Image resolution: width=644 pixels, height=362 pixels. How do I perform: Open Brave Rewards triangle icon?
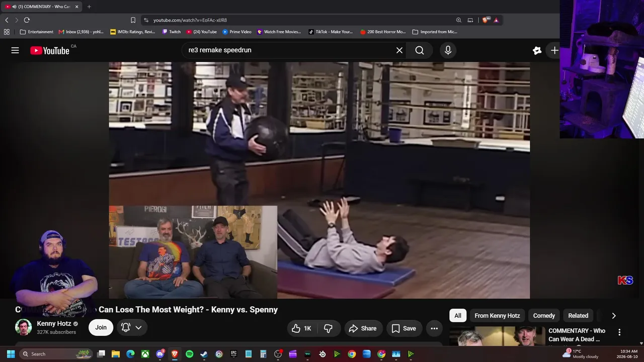[x=496, y=20]
